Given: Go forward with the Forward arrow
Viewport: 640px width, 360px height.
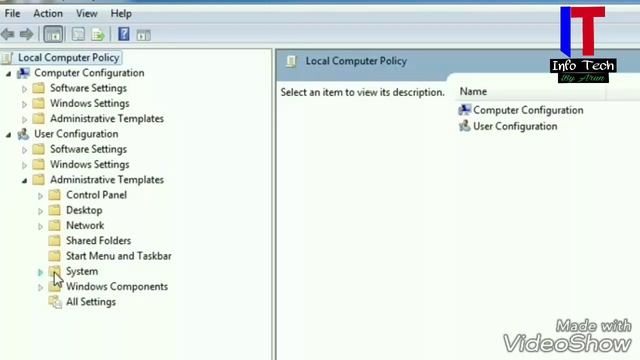Looking at the screenshot, I should pyautogui.click(x=27, y=34).
